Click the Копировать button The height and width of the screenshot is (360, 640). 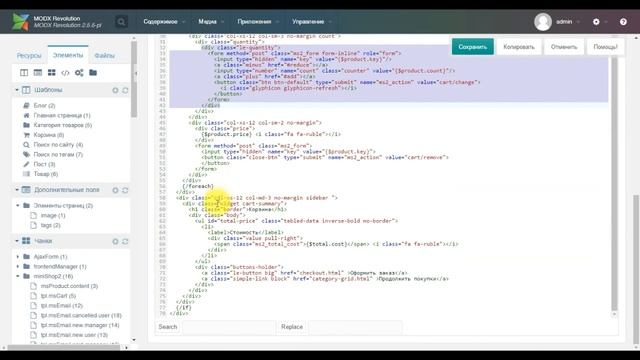point(519,47)
